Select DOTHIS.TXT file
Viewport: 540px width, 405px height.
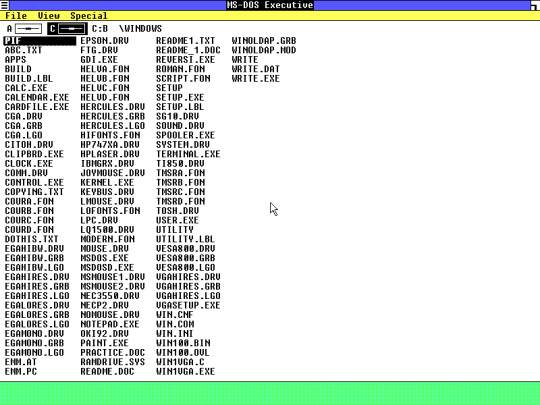tap(32, 239)
